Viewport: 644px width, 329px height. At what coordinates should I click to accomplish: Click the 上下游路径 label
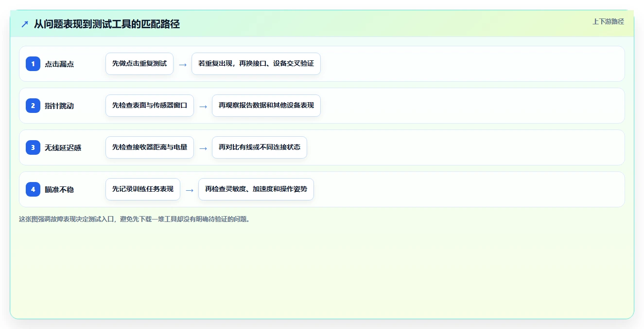click(x=608, y=21)
